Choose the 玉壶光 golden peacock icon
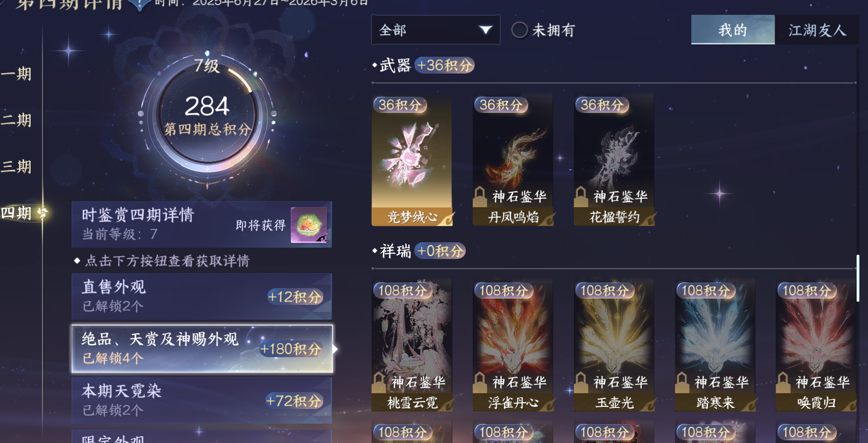 (x=614, y=345)
